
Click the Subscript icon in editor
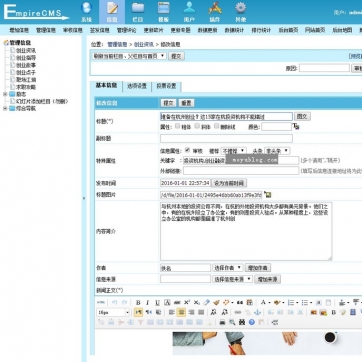[x=197, y=303]
